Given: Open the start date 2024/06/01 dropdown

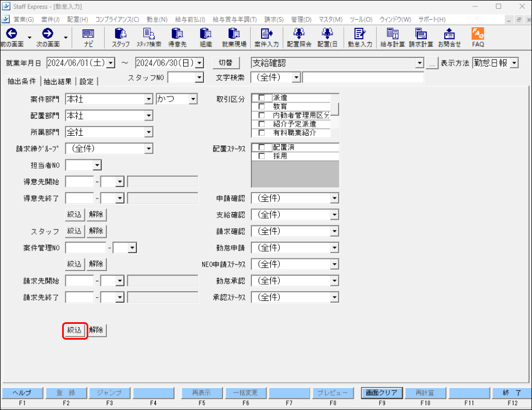Looking at the screenshot, I should tap(111, 63).
